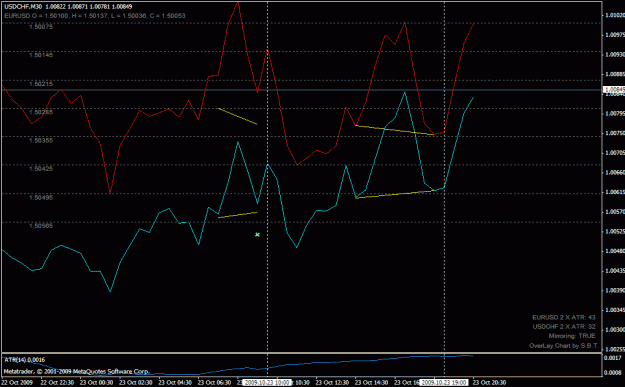Image resolution: width=625 pixels, height=387 pixels.
Task: Click the 2009.10.23 19:00 vertical line date label
Action: point(444,383)
